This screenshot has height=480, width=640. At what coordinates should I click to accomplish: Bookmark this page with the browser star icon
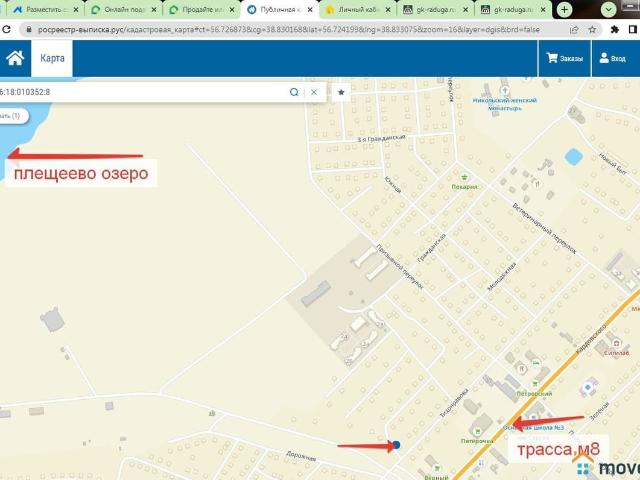[x=594, y=31]
